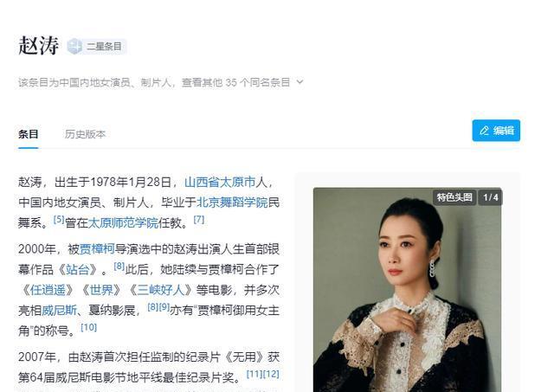The image size is (554, 392).
Task: Select the 条目 tab
Action: click(29, 134)
